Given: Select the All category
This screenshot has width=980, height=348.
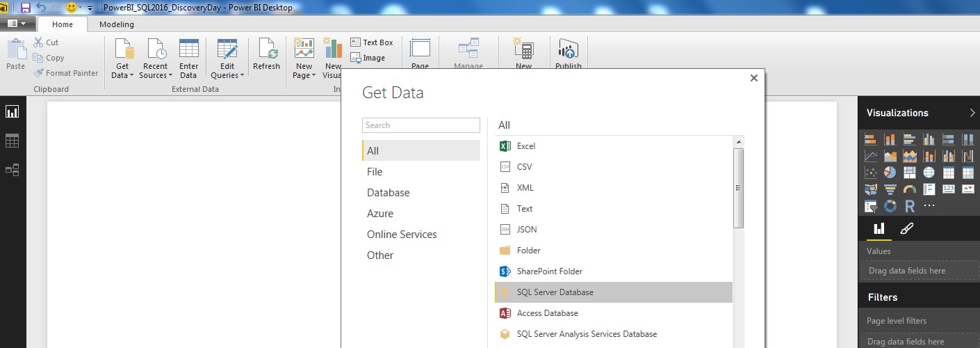Looking at the screenshot, I should coord(420,151).
